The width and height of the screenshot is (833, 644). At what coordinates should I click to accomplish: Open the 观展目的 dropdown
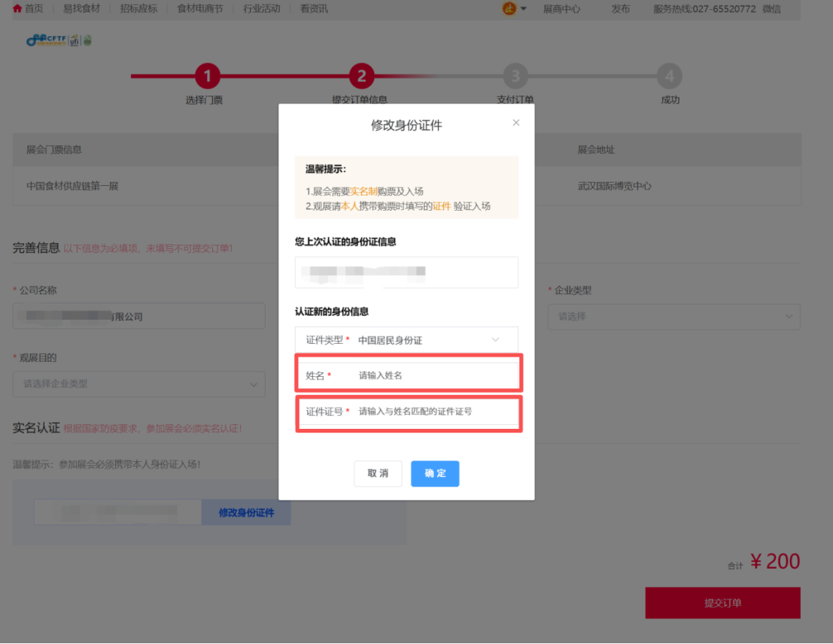click(138, 384)
